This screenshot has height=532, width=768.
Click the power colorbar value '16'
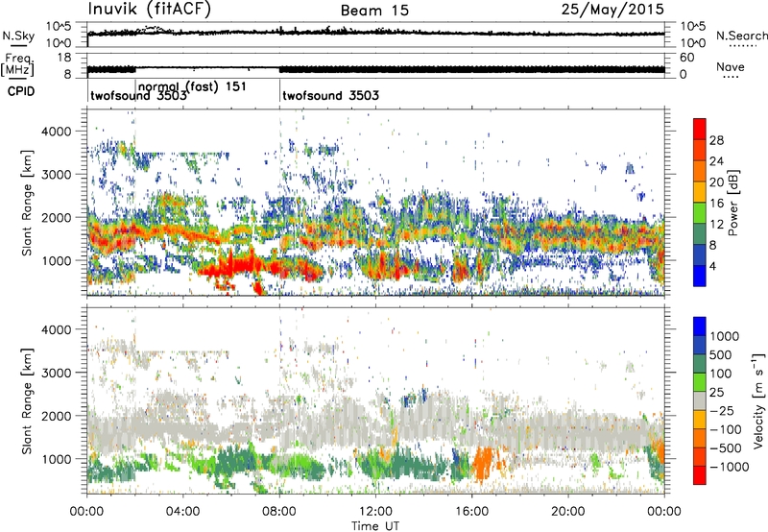tap(716, 204)
